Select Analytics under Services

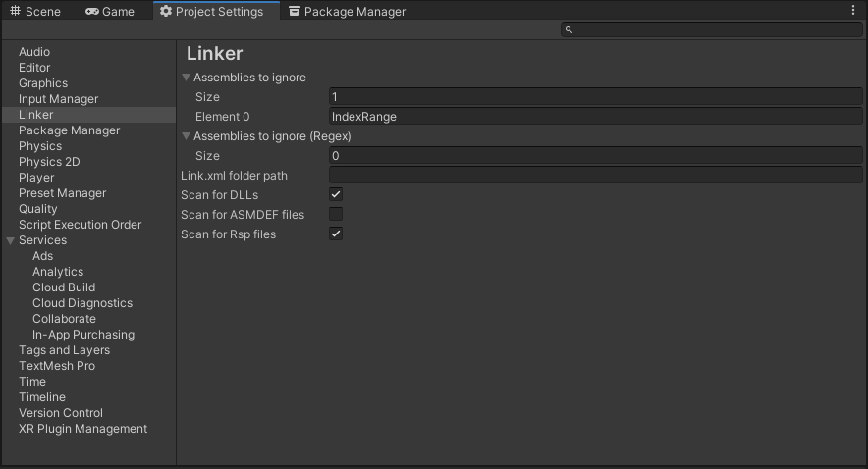tap(58, 272)
